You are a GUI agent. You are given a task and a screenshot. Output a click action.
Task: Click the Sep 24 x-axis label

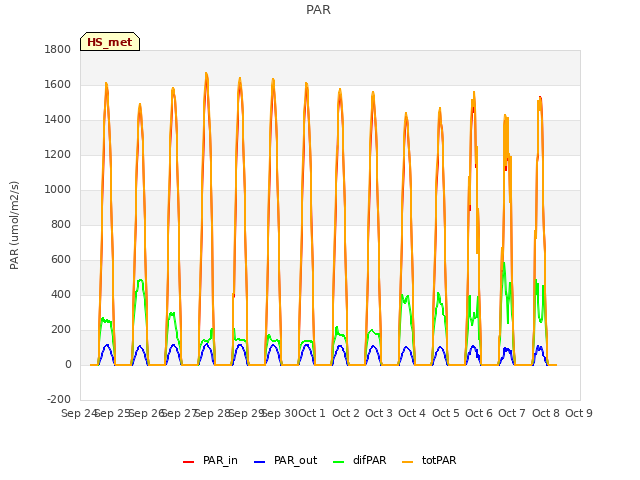coord(78,413)
